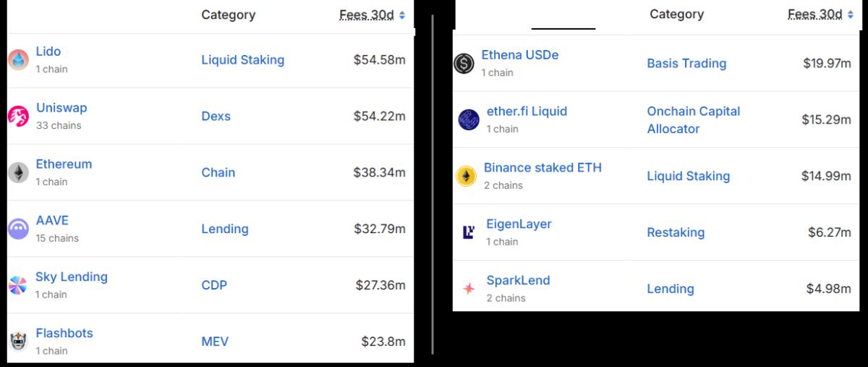Open the Uniswap protocol link

(61, 108)
